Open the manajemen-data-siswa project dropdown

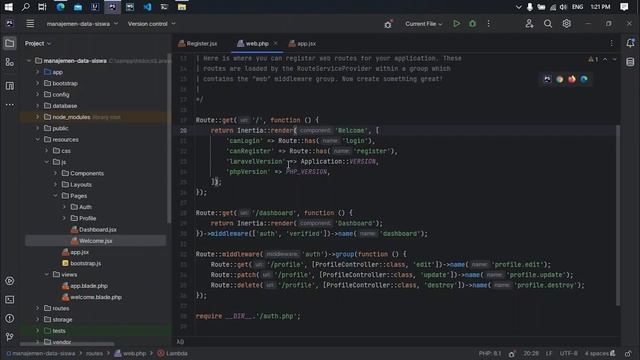tap(82, 24)
